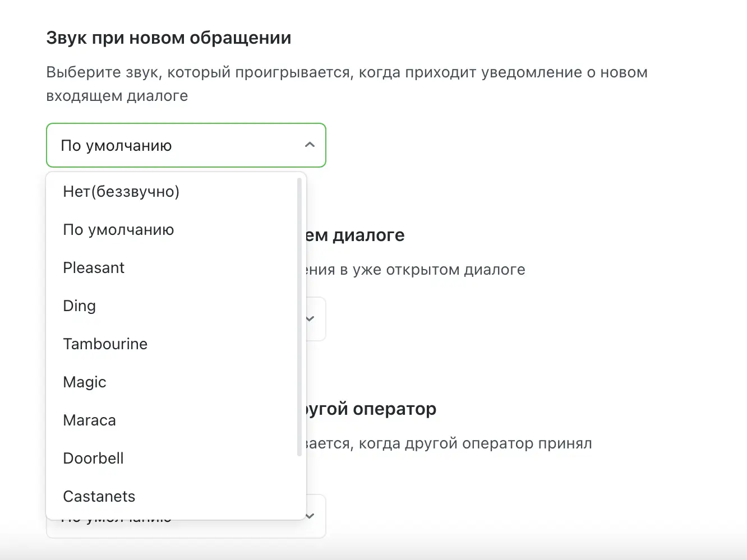
Task: Click the sound list scrollbar
Action: tap(299, 317)
